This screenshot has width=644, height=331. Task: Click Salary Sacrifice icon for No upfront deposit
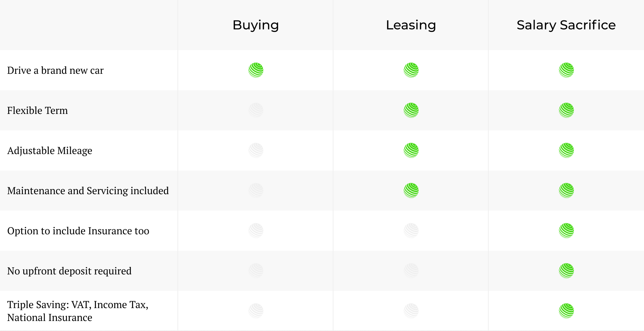[566, 271]
